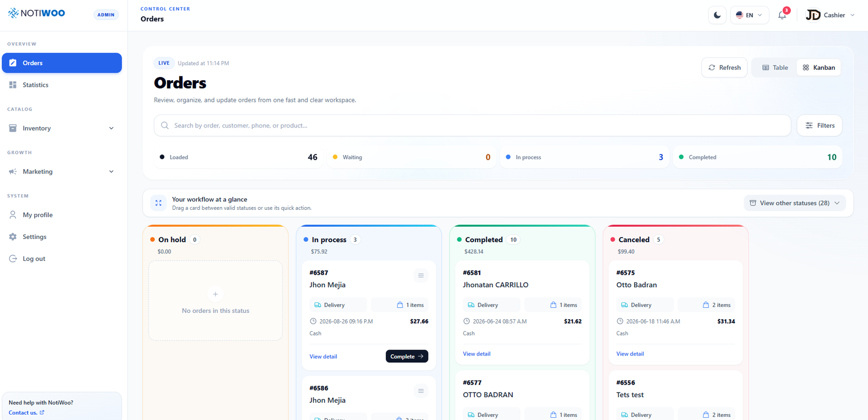Open the EN language dropdown

[x=749, y=15]
